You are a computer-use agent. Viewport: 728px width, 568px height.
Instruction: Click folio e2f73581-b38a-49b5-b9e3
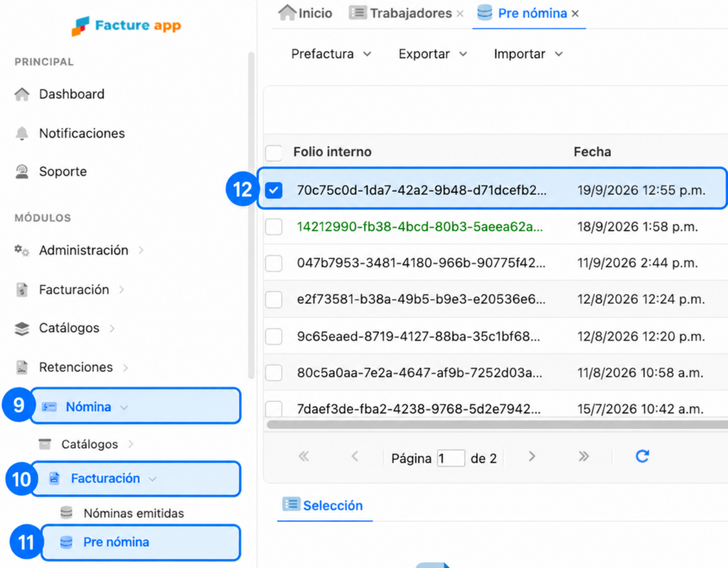click(x=421, y=299)
